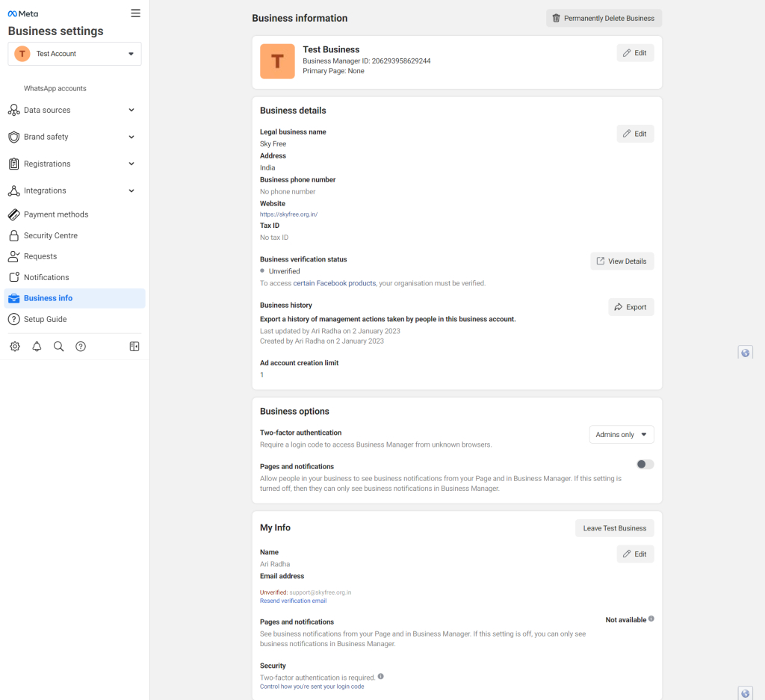Image resolution: width=765 pixels, height=700 pixels.
Task: Collapse sidebar with panel toggle icon
Action: (134, 347)
